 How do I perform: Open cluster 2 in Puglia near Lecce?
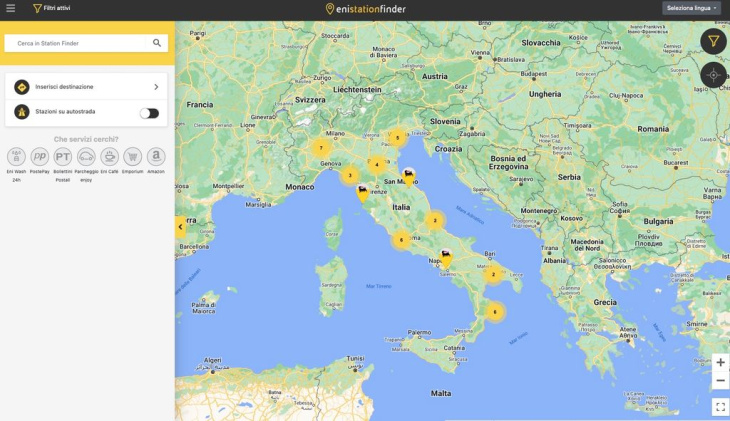click(x=493, y=274)
